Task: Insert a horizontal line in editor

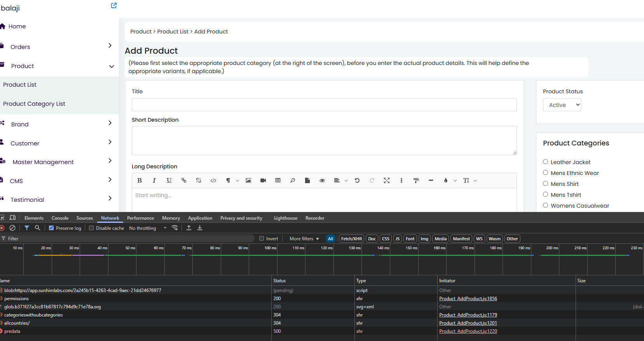Action: pyautogui.click(x=431, y=180)
